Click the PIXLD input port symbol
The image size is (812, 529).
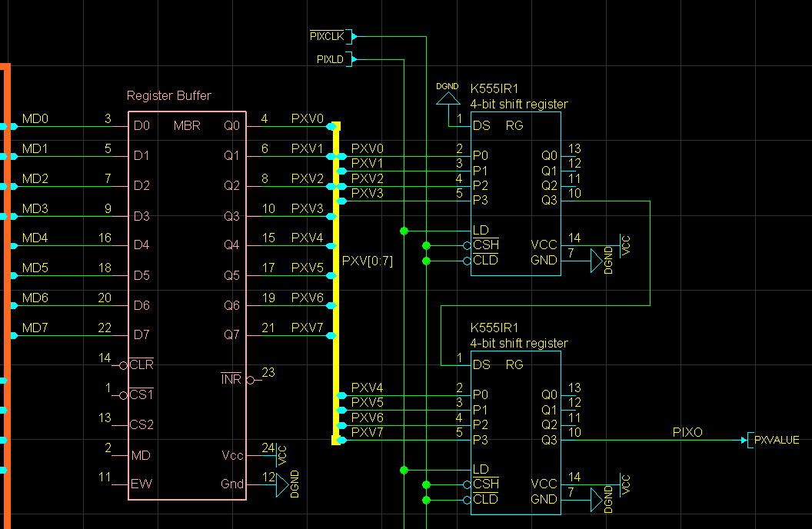pos(335,59)
